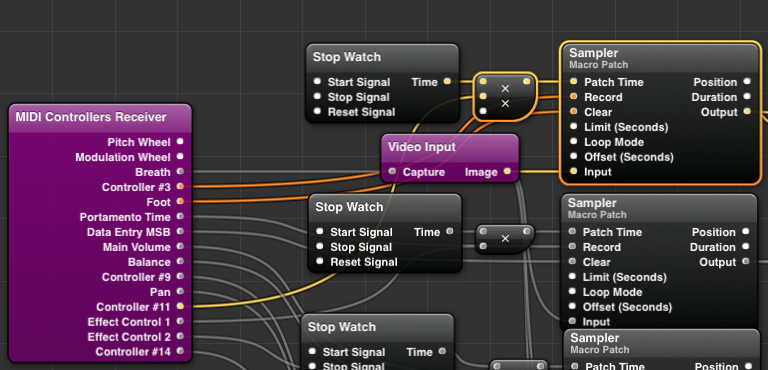Click Offset (Seconds) port of middle Sampler
This screenshot has height=370, width=768.
pos(572,306)
